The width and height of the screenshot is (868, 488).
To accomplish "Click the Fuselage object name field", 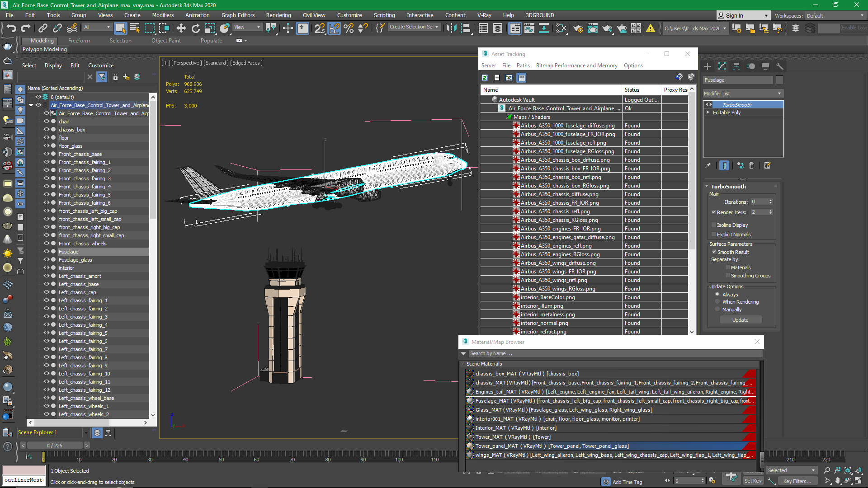I will pyautogui.click(x=738, y=80).
